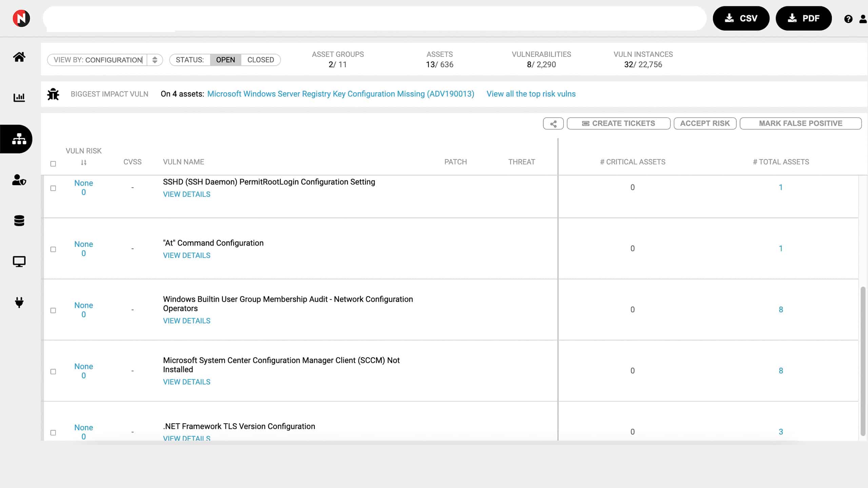Open total assets 8 for Windows Builtin row
This screenshot has width=868, height=488.
click(x=781, y=310)
